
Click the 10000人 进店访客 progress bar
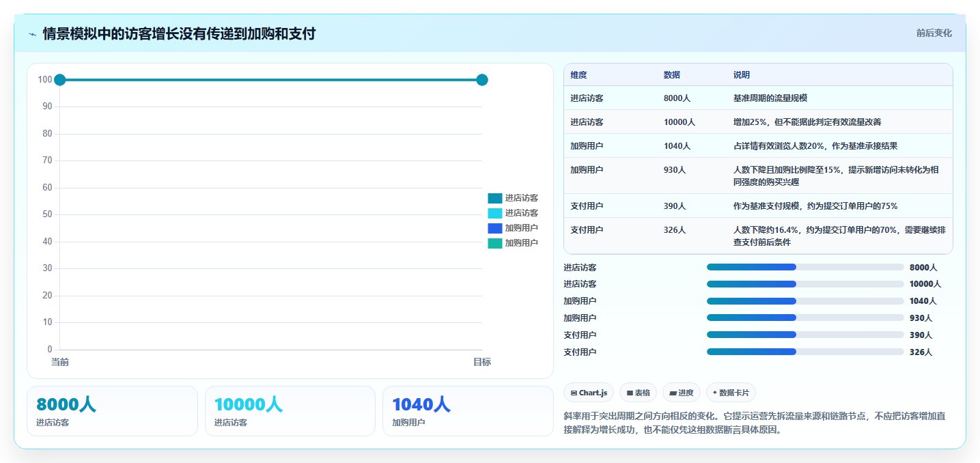[805, 284]
